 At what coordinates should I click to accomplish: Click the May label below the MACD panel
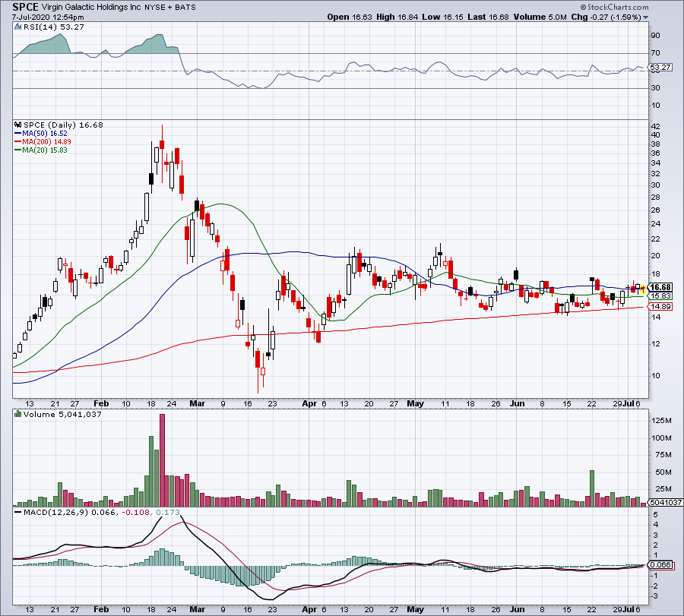pos(415,609)
